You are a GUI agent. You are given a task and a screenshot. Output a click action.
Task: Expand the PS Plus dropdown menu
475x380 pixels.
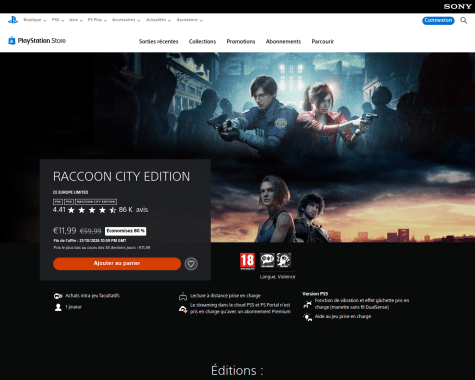(x=97, y=20)
